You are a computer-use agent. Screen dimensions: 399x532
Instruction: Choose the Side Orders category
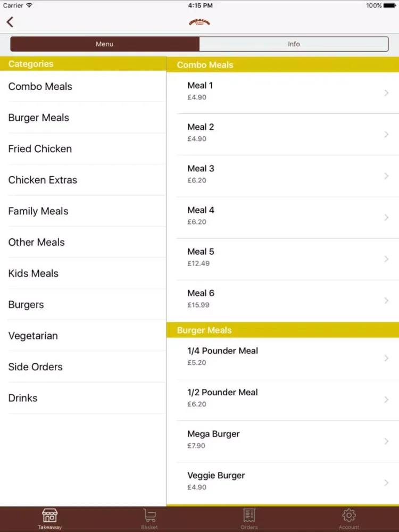(83, 367)
